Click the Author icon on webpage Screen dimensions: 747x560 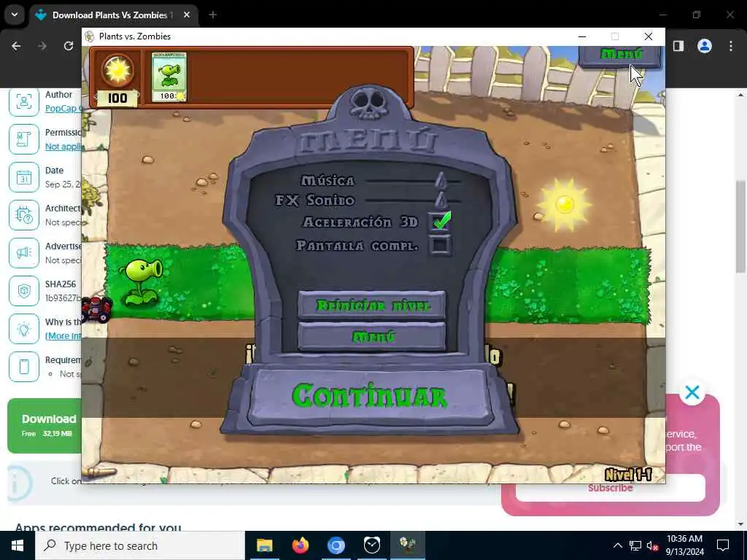point(24,101)
